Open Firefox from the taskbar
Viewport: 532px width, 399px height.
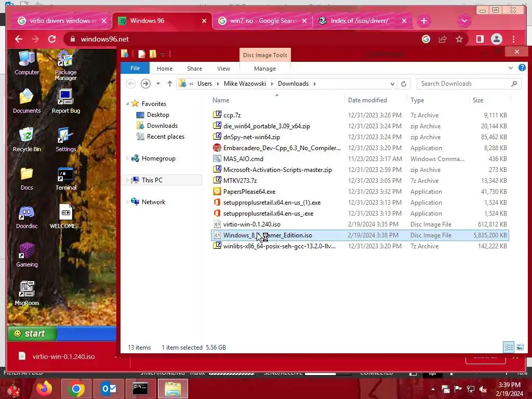(44, 389)
